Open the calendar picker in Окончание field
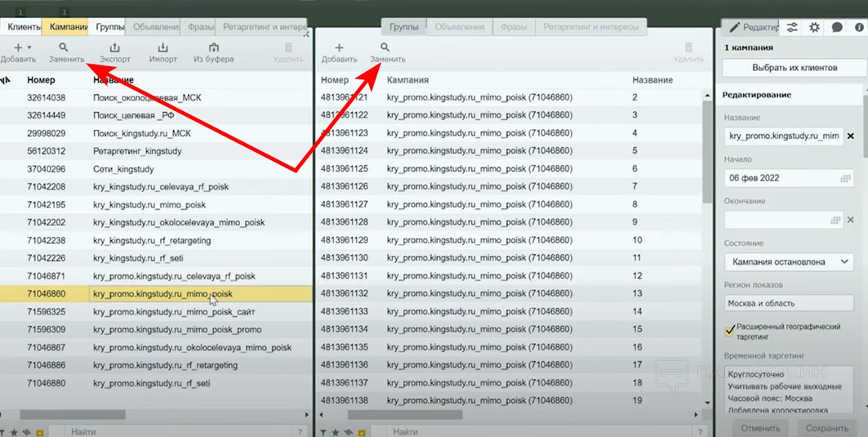This screenshot has width=868, height=437. [835, 220]
